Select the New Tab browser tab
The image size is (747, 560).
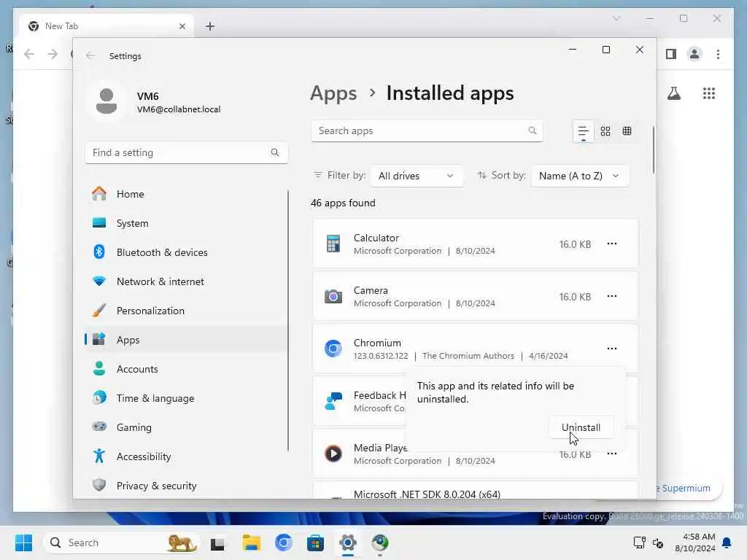(x=107, y=26)
